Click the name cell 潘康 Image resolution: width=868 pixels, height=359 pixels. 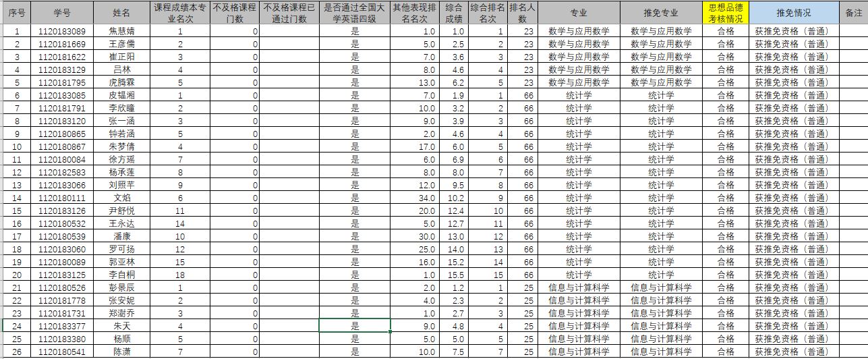(121, 236)
